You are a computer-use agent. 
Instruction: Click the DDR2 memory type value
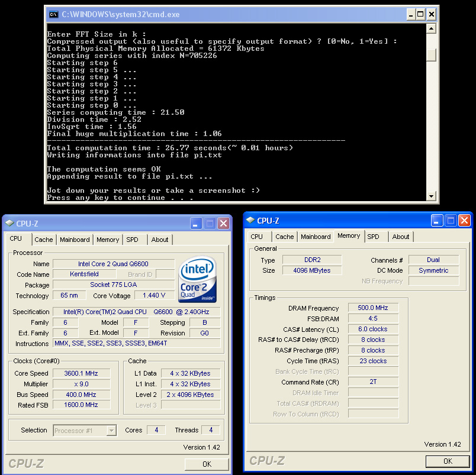(312, 260)
